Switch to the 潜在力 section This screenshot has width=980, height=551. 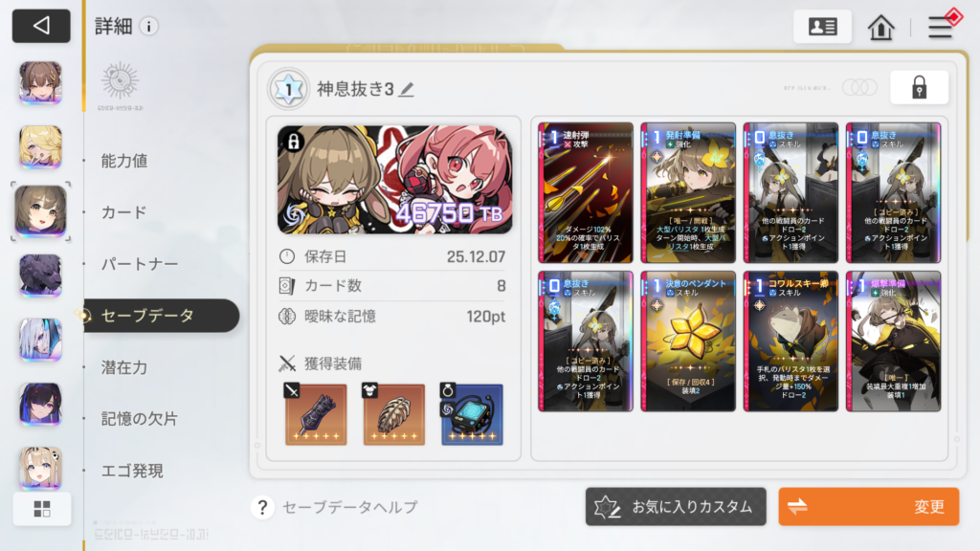(124, 367)
